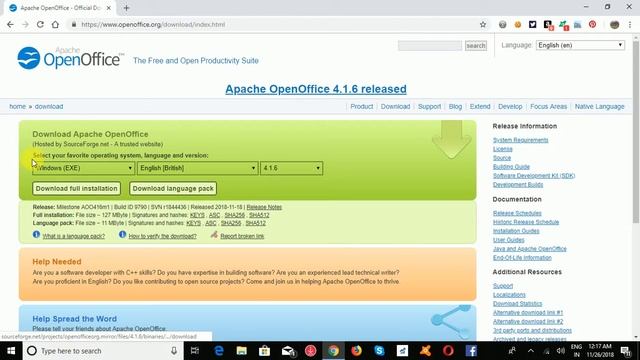Open a new browser tab
This screenshot has height=360, width=640.
pos(127,8)
